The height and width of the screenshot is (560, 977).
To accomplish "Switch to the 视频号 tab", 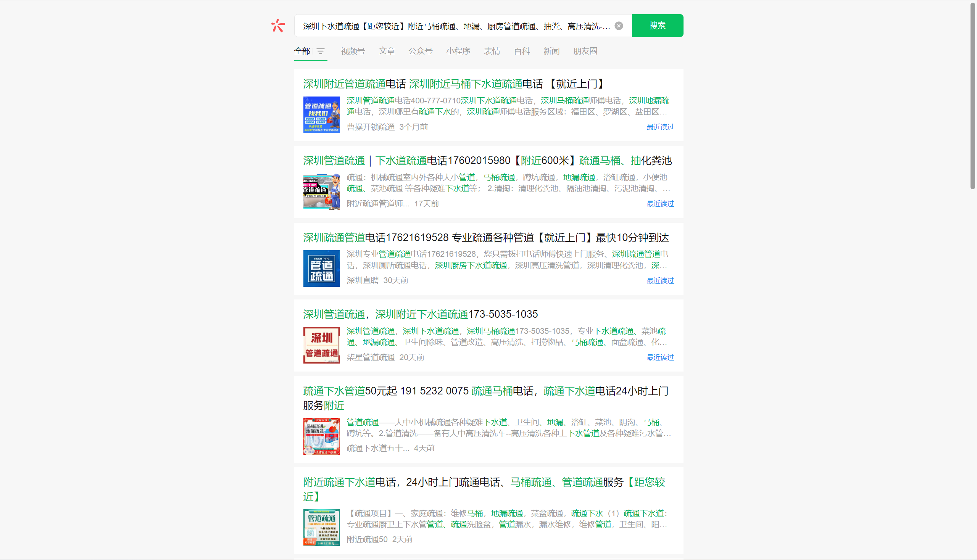I will (353, 51).
